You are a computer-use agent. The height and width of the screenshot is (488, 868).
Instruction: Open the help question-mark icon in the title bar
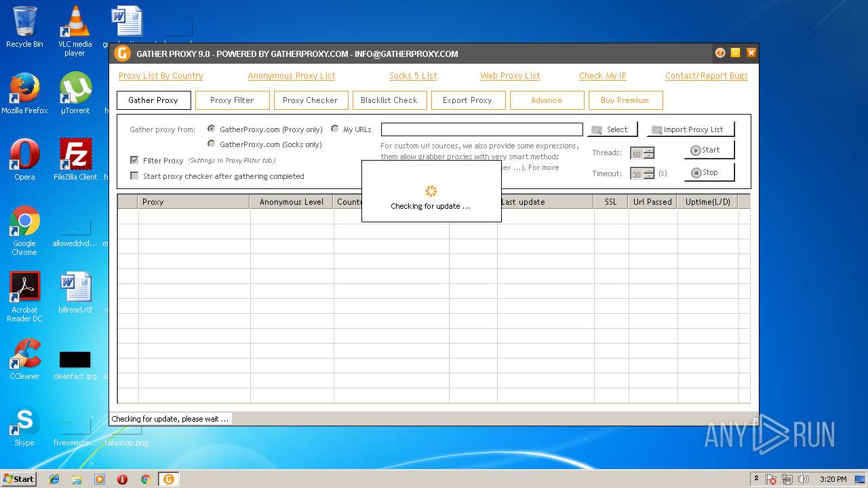click(720, 53)
